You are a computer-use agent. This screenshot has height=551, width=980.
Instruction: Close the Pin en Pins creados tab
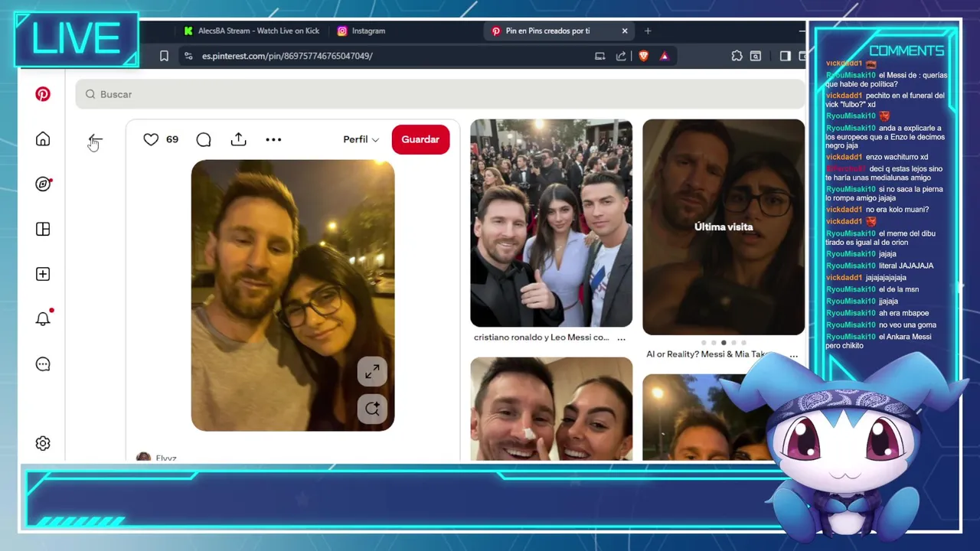(625, 31)
